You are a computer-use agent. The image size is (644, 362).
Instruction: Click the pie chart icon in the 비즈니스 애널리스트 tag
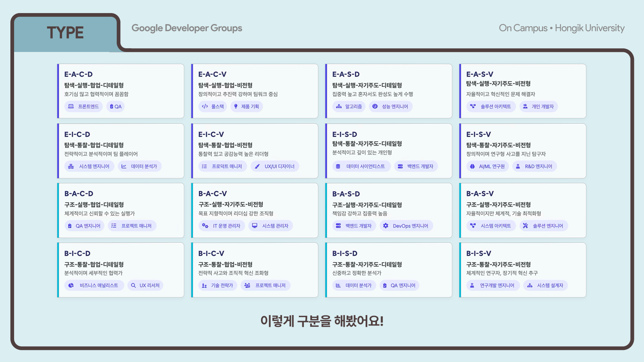click(x=71, y=286)
